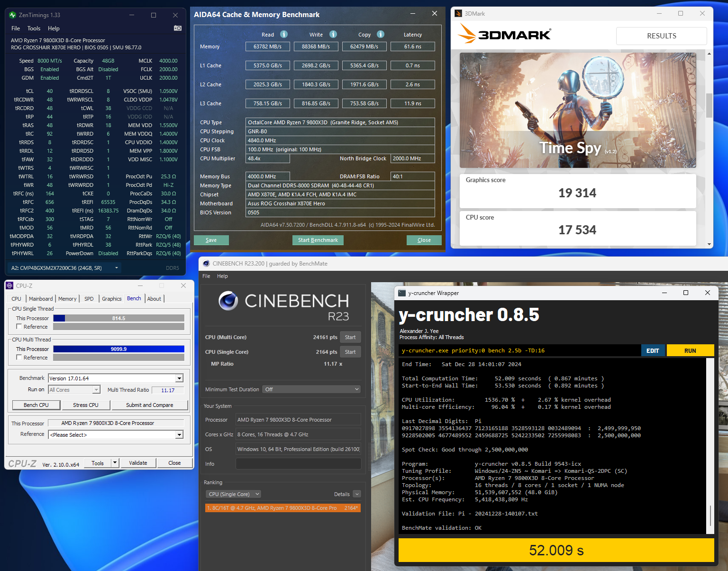This screenshot has width=728, height=571.
Task: Switch to the Memory tab in CPU-Z
Action: [67, 299]
